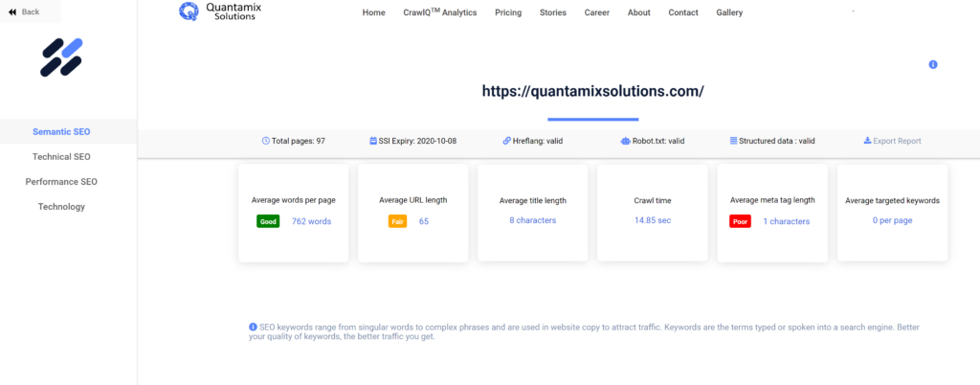Go to Home in the top navigation
Screen dimensions: 980x385
pos(374,12)
